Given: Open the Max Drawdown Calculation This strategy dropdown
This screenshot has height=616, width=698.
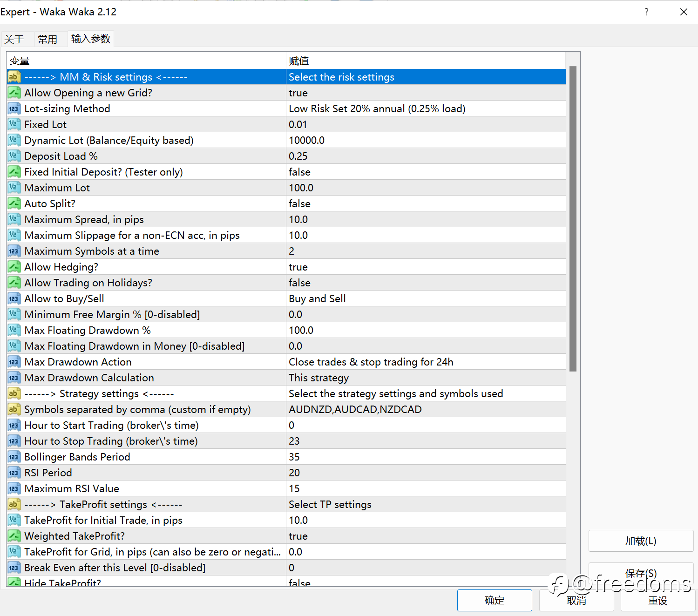Looking at the screenshot, I should (426, 378).
